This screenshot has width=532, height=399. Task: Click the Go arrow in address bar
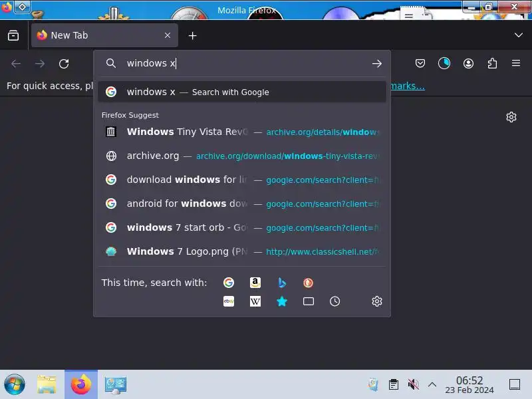click(376, 63)
